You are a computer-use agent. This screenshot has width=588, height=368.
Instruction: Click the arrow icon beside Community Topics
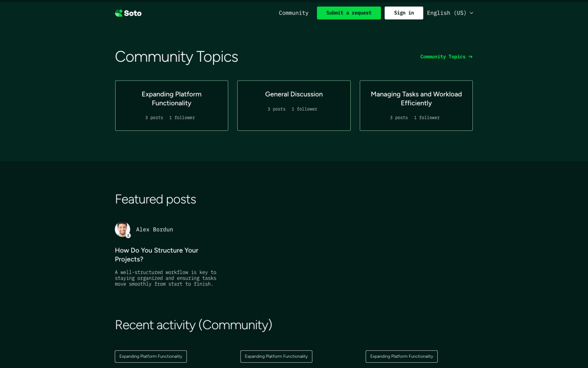click(470, 57)
